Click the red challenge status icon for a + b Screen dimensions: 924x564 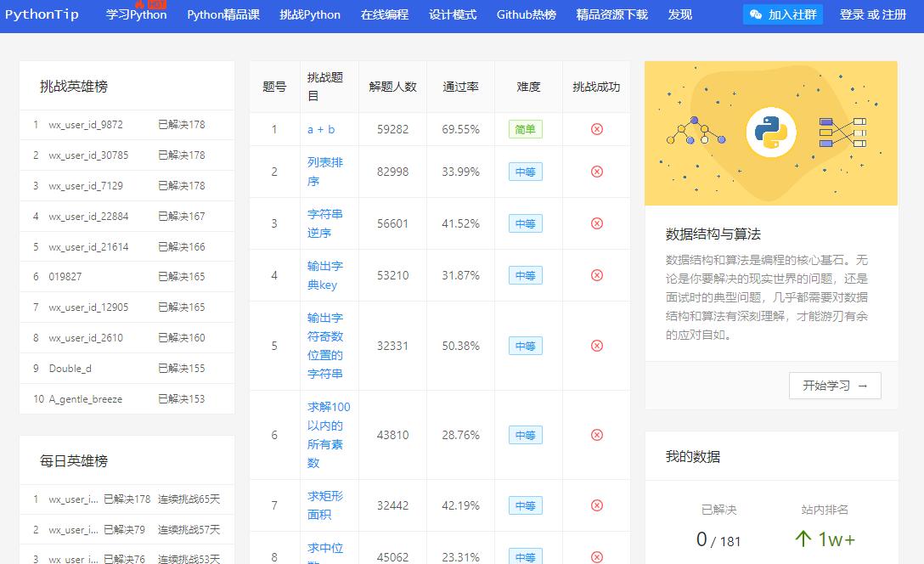pyautogui.click(x=598, y=128)
